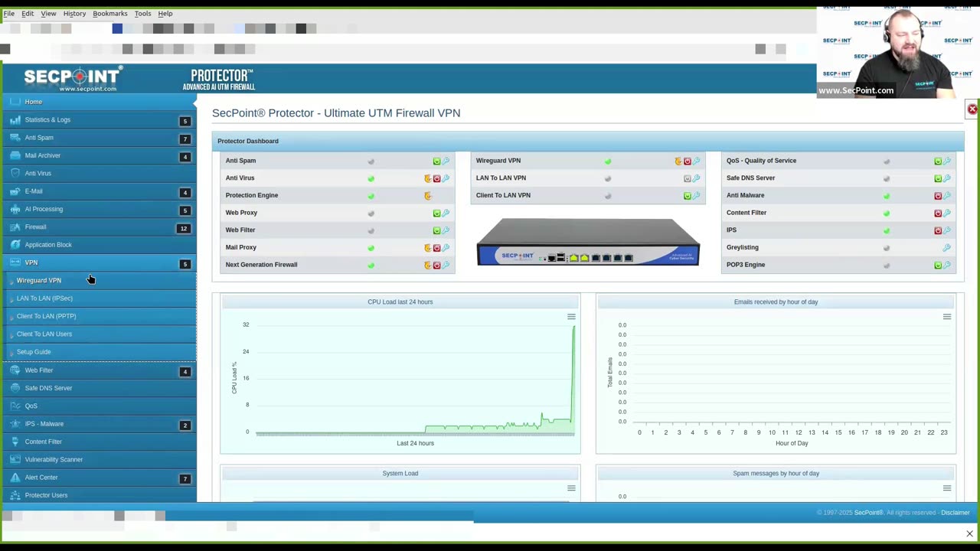
Task: Expand AI Processing sidebar menu
Action: point(98,209)
